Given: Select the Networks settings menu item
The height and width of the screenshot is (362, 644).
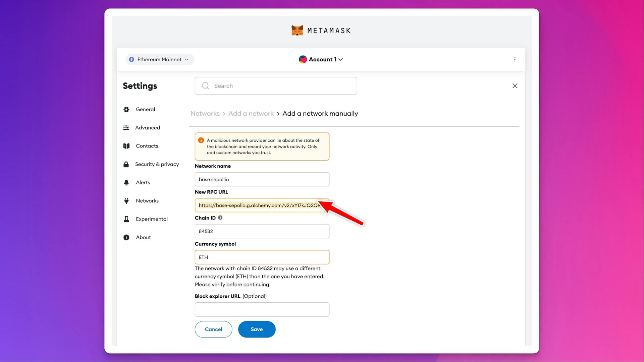Looking at the screenshot, I should pos(147,200).
